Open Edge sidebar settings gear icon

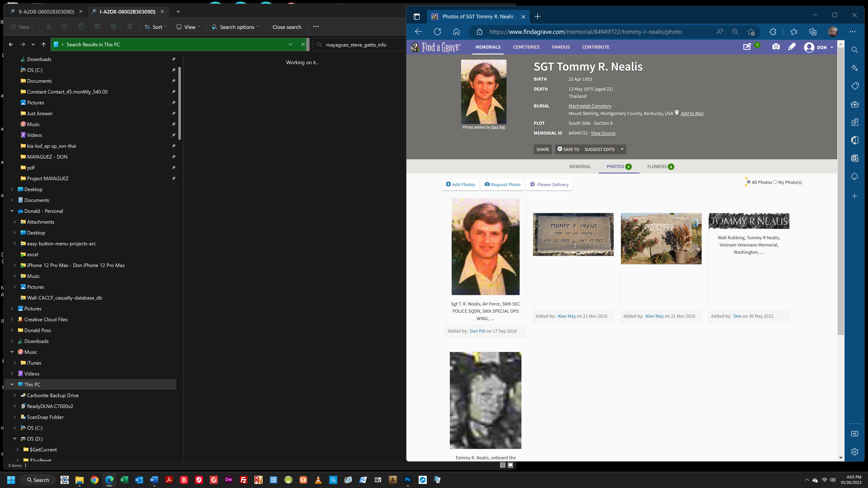(854, 452)
